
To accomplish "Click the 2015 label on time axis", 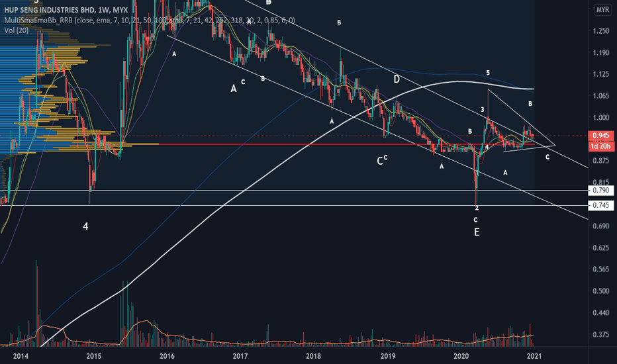I will (x=93, y=357).
